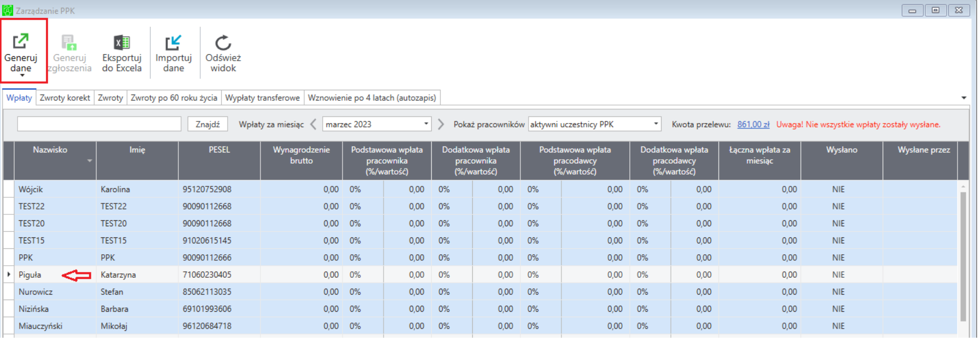
Task: Click PESEL 96120684718
Action: (207, 326)
